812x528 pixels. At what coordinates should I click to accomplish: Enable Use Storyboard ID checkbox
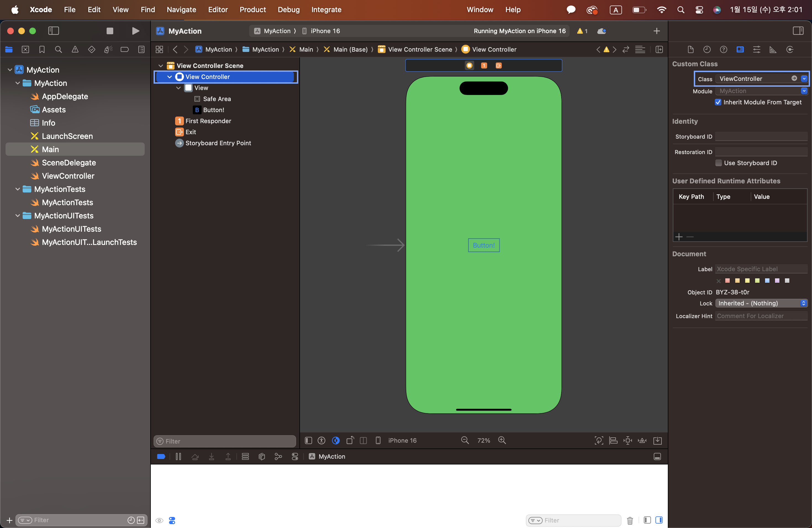point(719,163)
